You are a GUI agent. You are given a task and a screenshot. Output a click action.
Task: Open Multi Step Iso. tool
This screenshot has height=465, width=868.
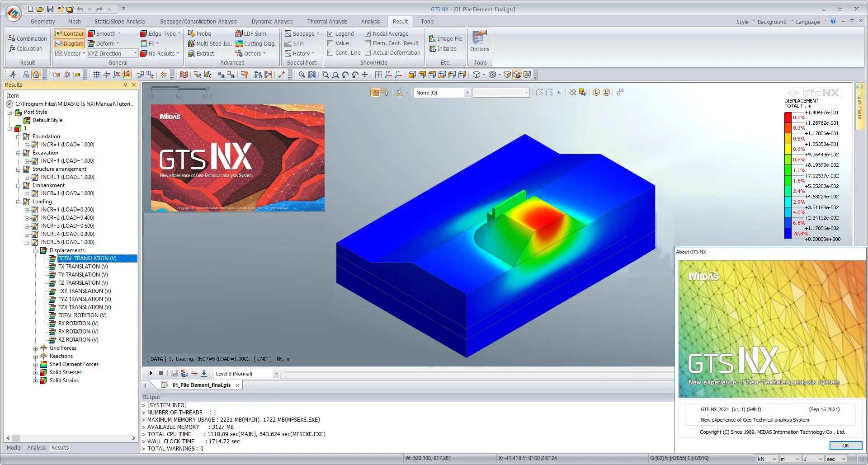(210, 43)
